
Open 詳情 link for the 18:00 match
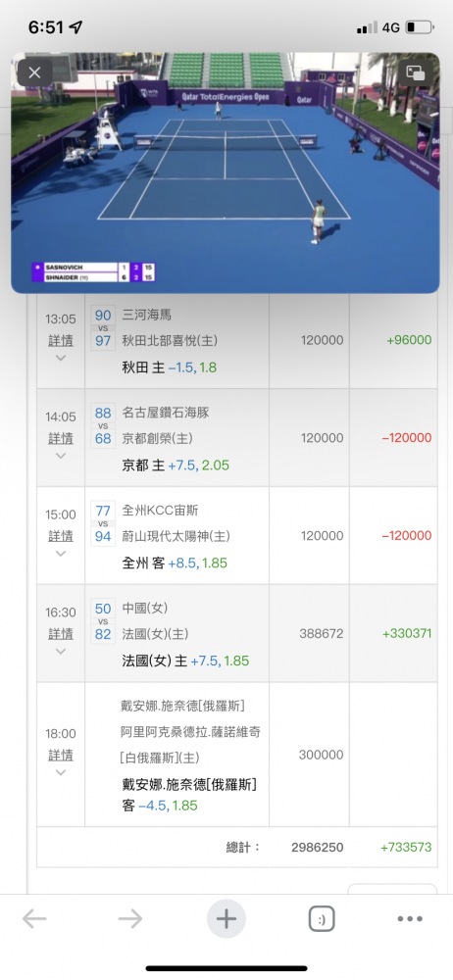[x=60, y=755]
